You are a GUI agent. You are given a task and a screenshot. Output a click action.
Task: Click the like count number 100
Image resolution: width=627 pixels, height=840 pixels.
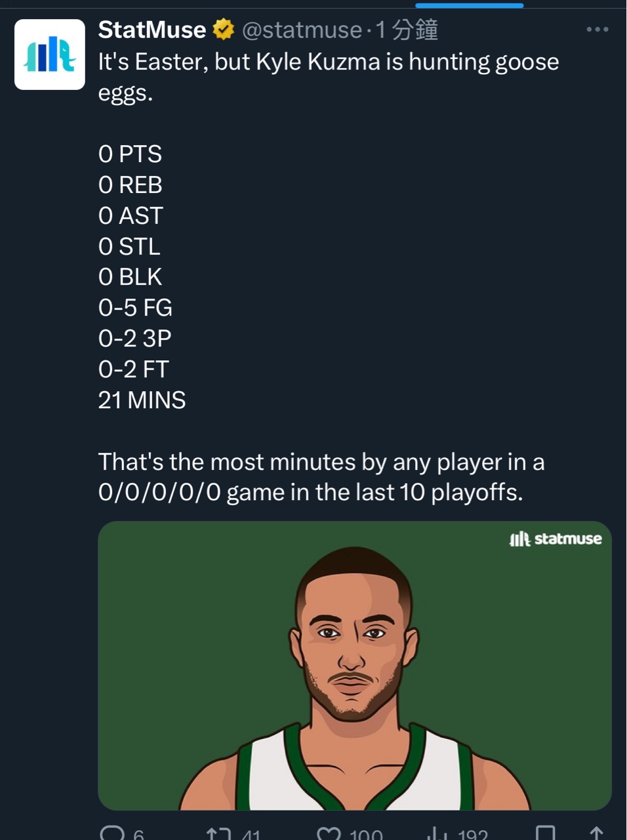366,835
